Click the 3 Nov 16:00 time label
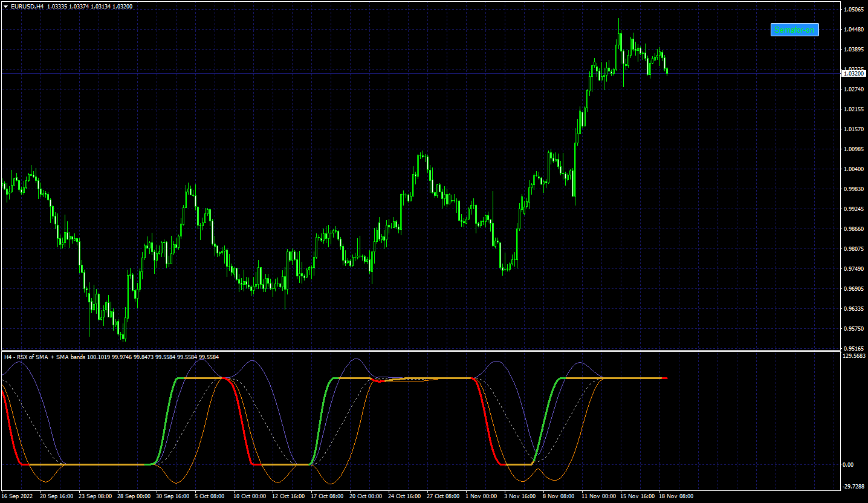868x503 pixels. click(520, 496)
